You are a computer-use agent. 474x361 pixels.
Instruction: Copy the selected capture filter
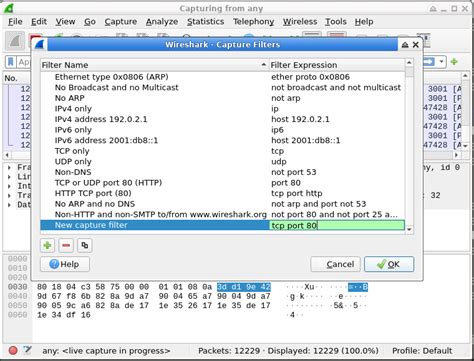coord(85,246)
